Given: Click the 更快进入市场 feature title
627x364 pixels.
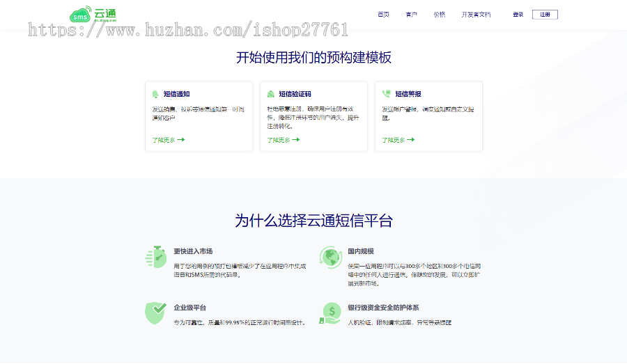Looking at the screenshot, I should [193, 251].
